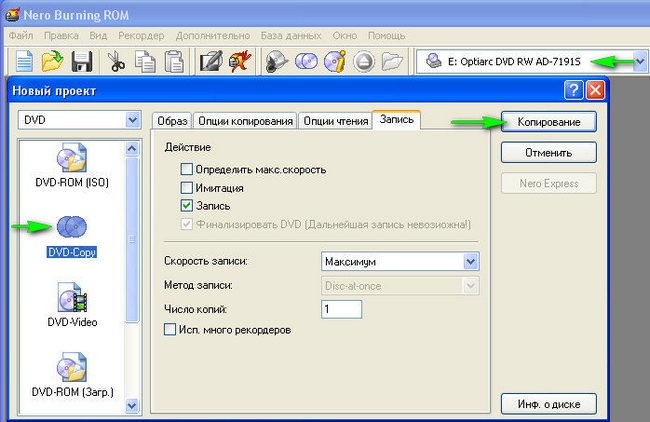The height and width of the screenshot is (422, 650).
Task: Open the Рекордер menu
Action: point(141,36)
